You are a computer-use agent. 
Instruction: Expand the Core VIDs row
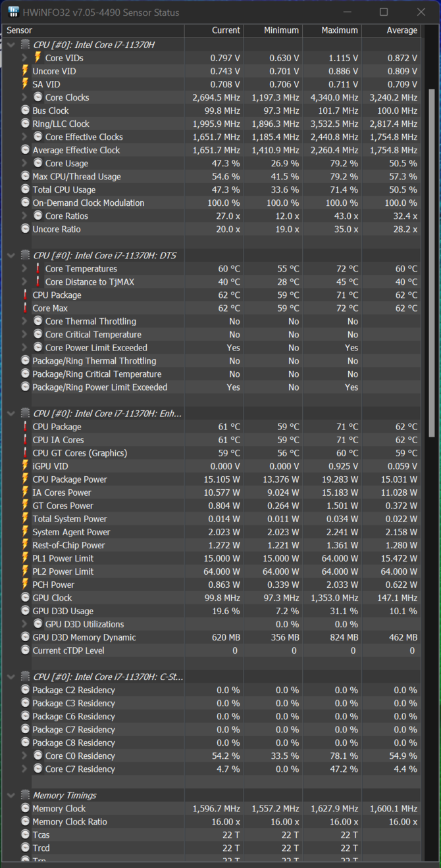(x=24, y=58)
